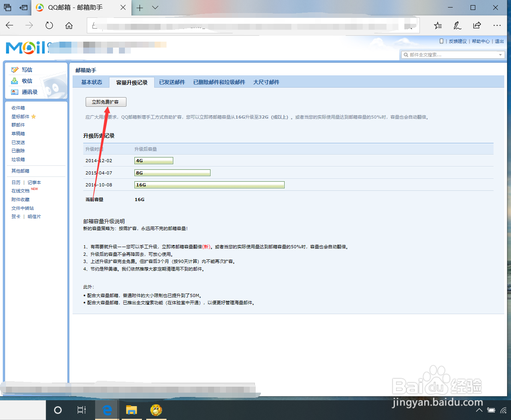
Task: Open the 已删除邮件和垃圾邮件 tab
Action: coord(219,82)
